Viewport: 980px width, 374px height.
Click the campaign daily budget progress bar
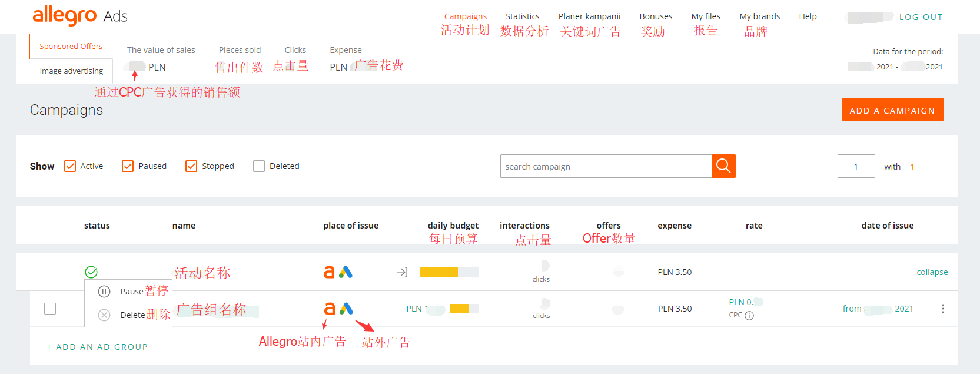pyautogui.click(x=449, y=272)
